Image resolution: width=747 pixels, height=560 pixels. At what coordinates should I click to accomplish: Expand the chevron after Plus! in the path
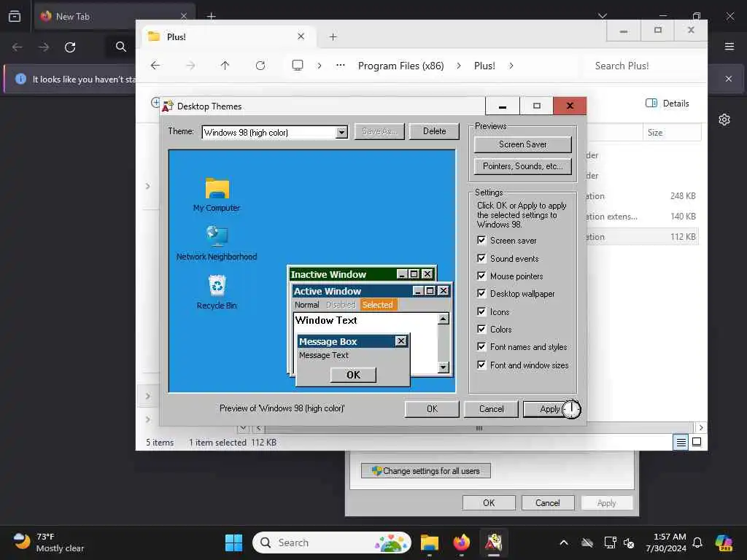(x=511, y=66)
